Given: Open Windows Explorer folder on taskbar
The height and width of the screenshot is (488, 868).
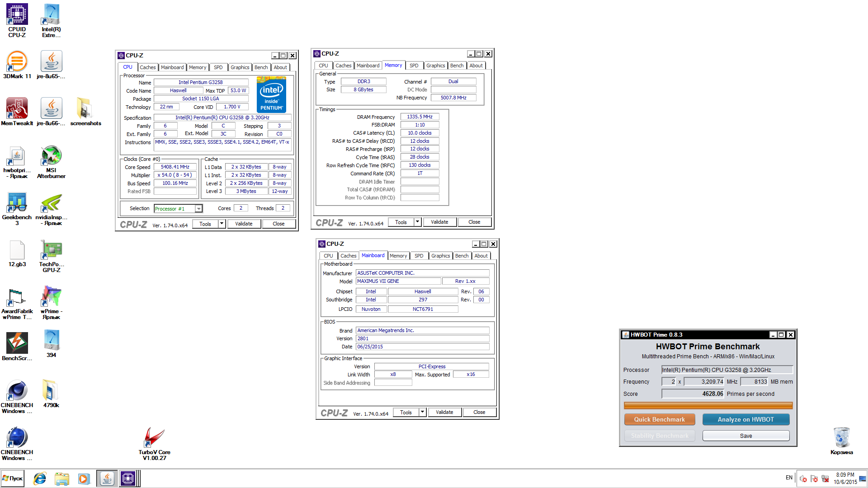Looking at the screenshot, I should pyautogui.click(x=62, y=479).
